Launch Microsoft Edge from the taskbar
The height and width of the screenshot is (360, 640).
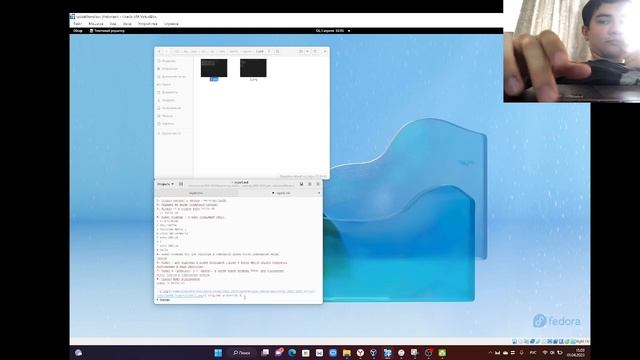click(292, 353)
